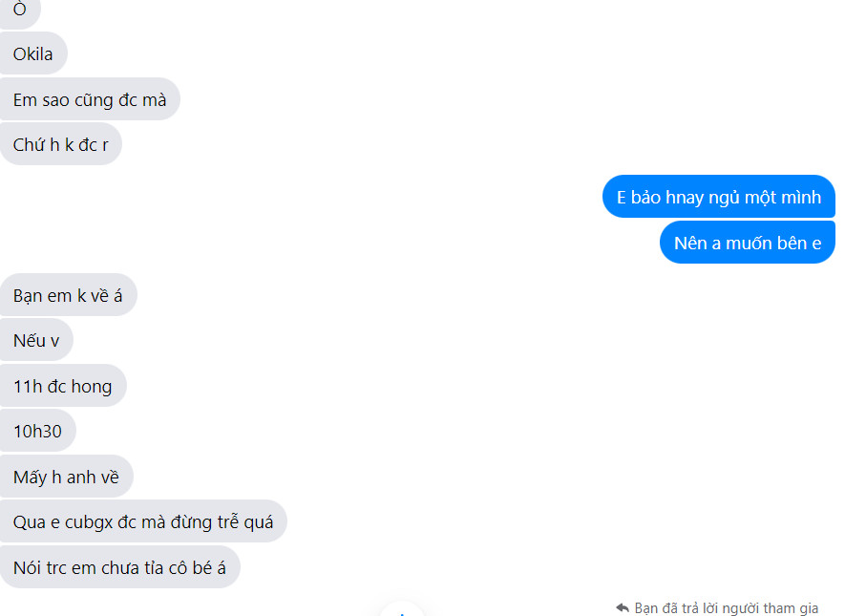Screen dimensions: 845x616
Task: Click the 'Em sao cũng đc mà' message
Action: pos(90,99)
